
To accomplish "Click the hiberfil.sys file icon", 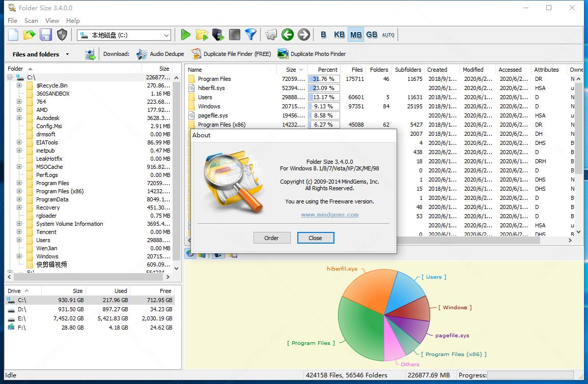I will pos(191,88).
